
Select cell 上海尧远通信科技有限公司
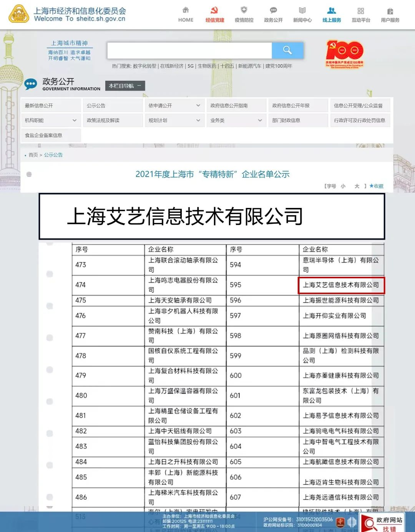[x=341, y=497]
